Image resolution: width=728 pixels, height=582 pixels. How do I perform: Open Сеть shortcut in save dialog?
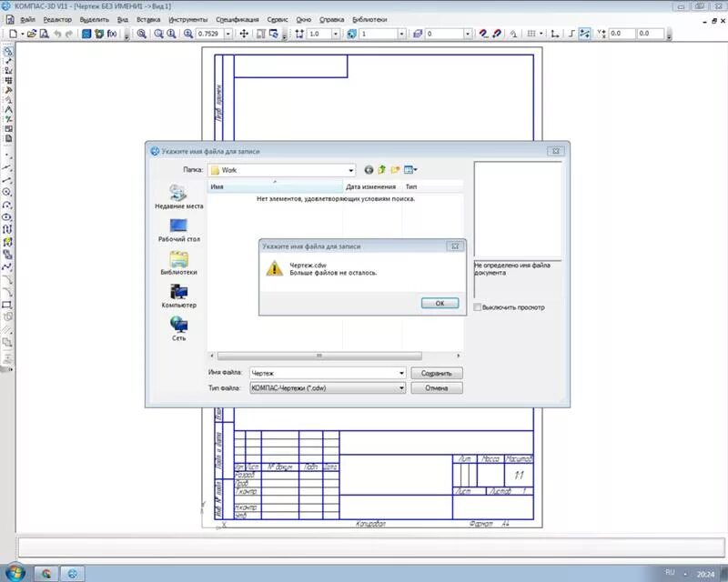tap(178, 328)
